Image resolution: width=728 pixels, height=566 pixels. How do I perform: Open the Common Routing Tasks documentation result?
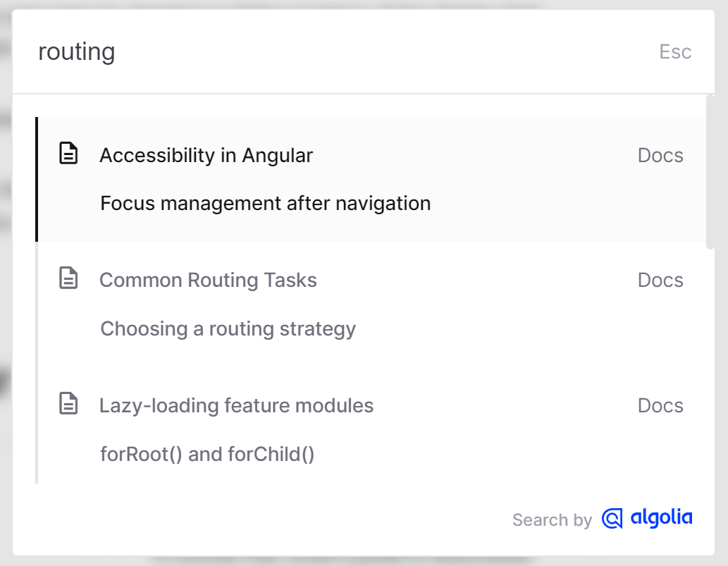(x=209, y=280)
